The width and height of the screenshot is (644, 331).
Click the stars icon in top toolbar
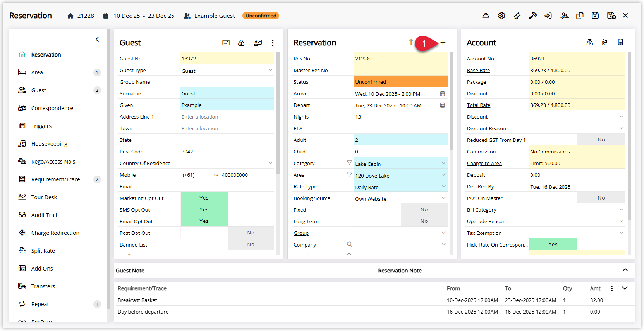click(x=517, y=16)
